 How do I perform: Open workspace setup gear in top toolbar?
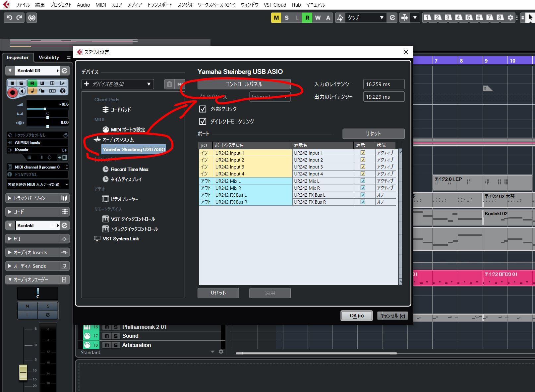(x=510, y=18)
